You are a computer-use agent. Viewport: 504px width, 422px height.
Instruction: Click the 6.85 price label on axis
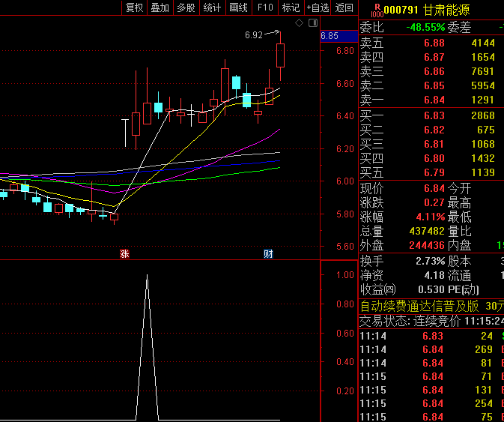(x=329, y=35)
